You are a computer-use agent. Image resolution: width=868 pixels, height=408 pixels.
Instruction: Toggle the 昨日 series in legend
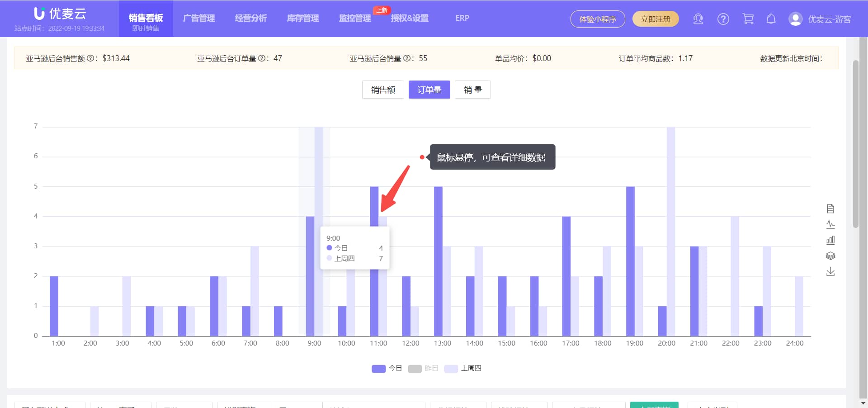pos(423,368)
